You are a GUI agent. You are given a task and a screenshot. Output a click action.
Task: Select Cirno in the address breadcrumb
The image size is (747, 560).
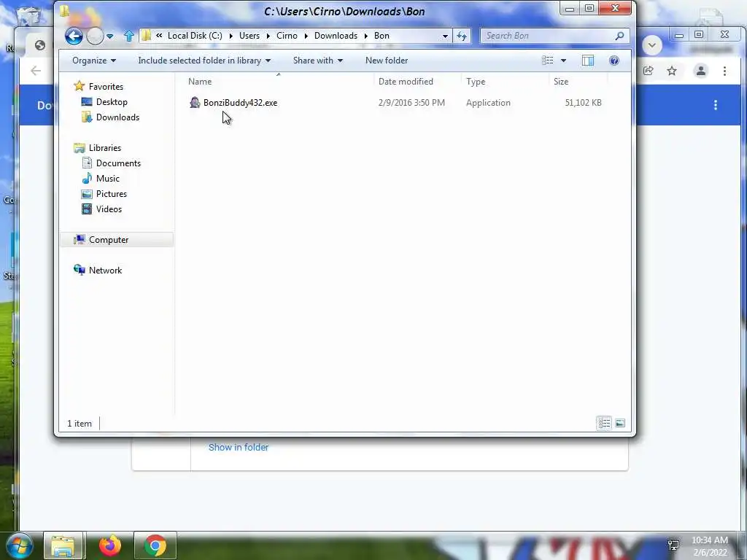287,36
